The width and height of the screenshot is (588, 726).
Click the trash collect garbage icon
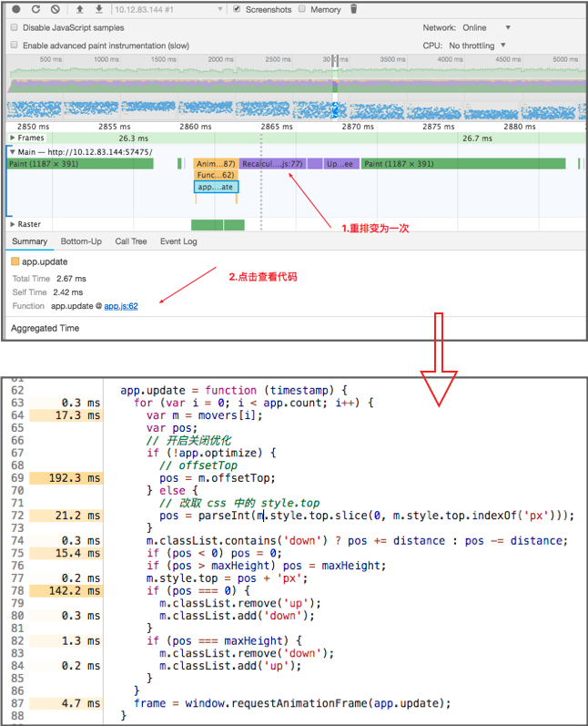(353, 9)
